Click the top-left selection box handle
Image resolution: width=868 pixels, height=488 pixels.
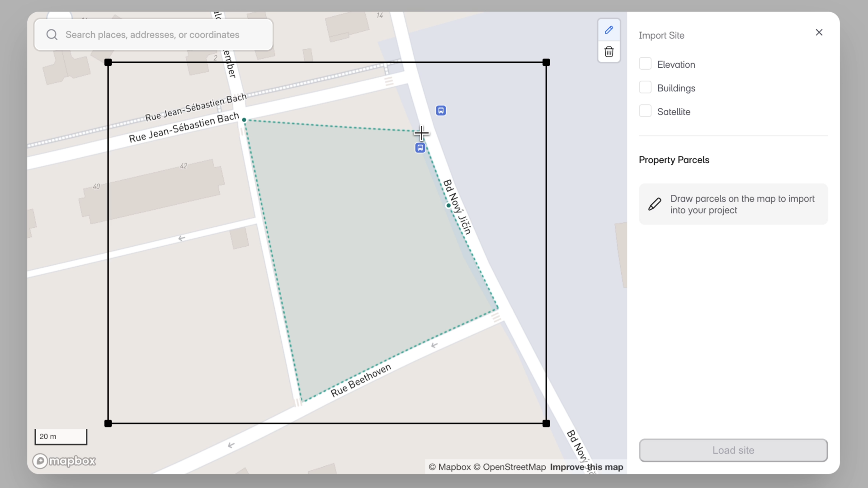pyautogui.click(x=108, y=62)
